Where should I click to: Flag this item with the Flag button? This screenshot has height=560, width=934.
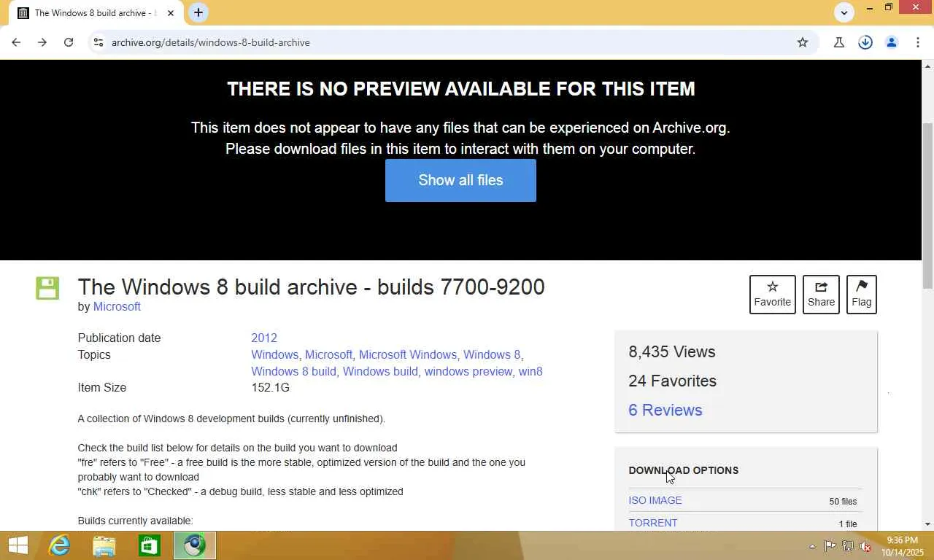point(862,295)
